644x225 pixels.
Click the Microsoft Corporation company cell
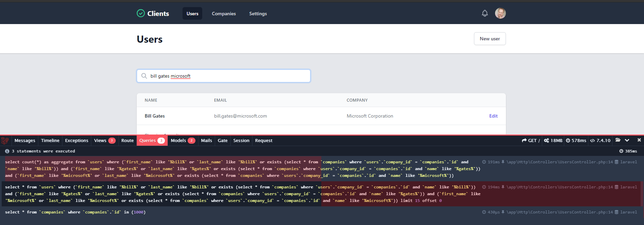370,116
